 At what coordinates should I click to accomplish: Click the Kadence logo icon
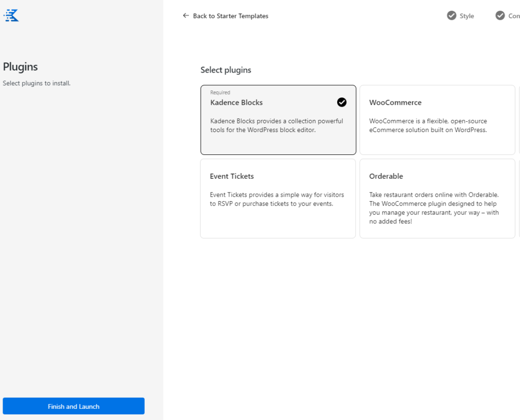pos(11,15)
